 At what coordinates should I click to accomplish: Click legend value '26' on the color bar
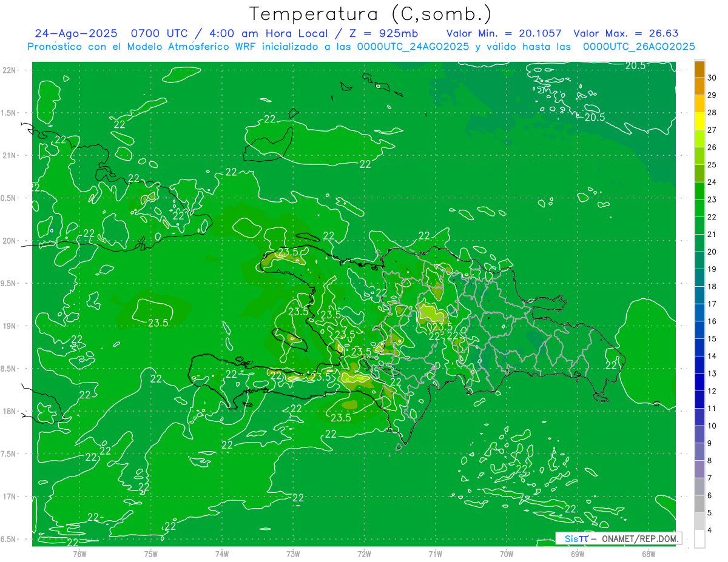point(712,147)
